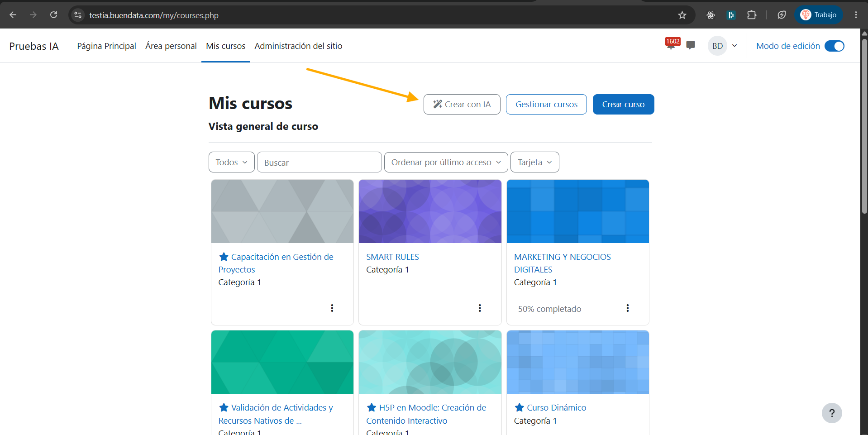Click the page vertical scrollbar

[x=864, y=127]
